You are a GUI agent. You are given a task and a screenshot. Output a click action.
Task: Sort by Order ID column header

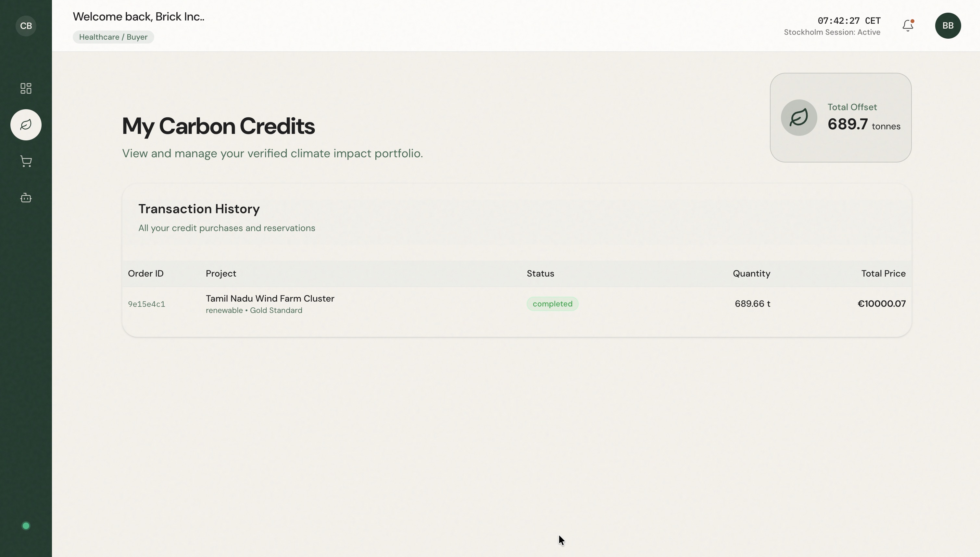(x=145, y=274)
